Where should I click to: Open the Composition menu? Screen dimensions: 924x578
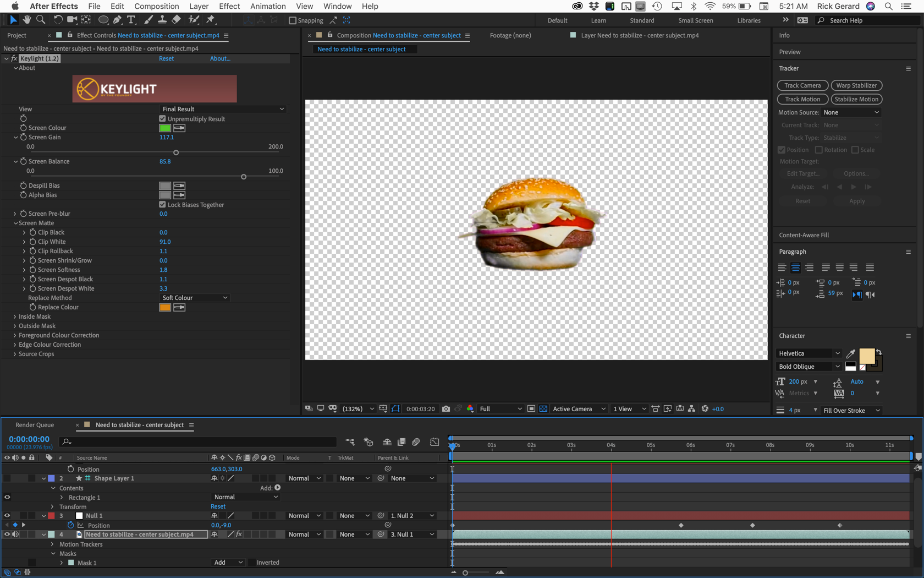[x=156, y=6]
